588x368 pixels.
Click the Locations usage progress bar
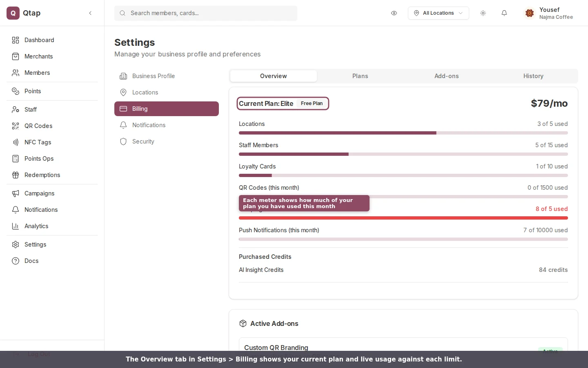403,133
